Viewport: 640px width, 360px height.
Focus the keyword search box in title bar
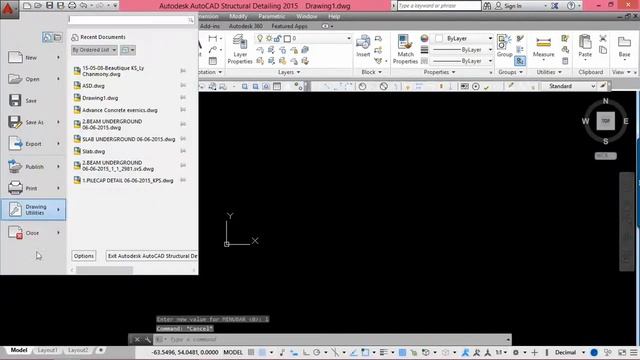pyautogui.click(x=439, y=6)
